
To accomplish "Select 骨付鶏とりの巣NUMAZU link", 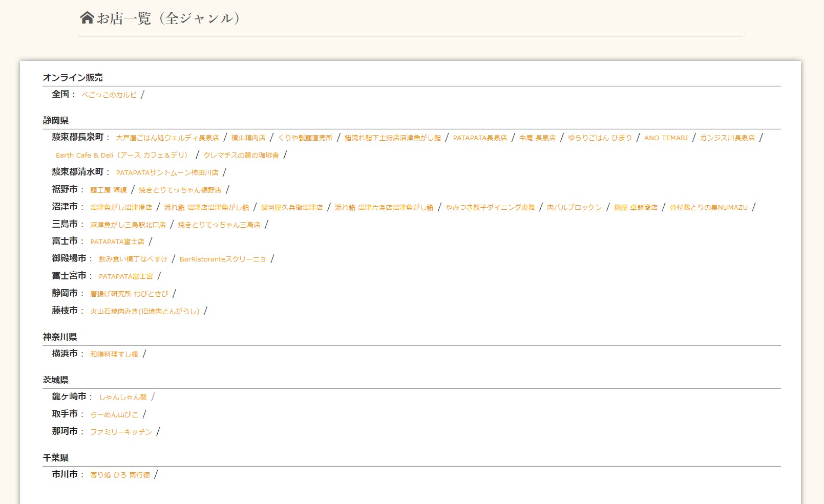I will pyautogui.click(x=708, y=207).
